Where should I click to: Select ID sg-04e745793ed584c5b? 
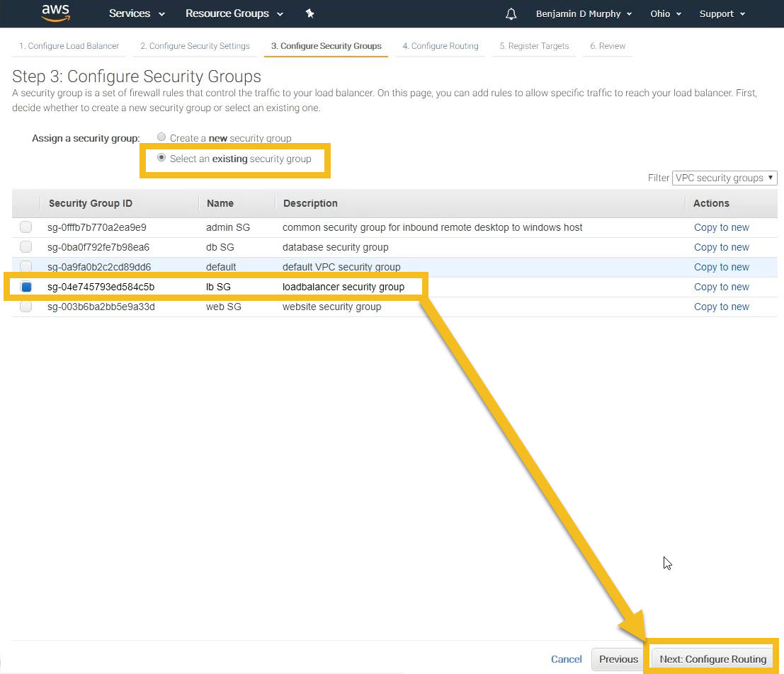101,287
